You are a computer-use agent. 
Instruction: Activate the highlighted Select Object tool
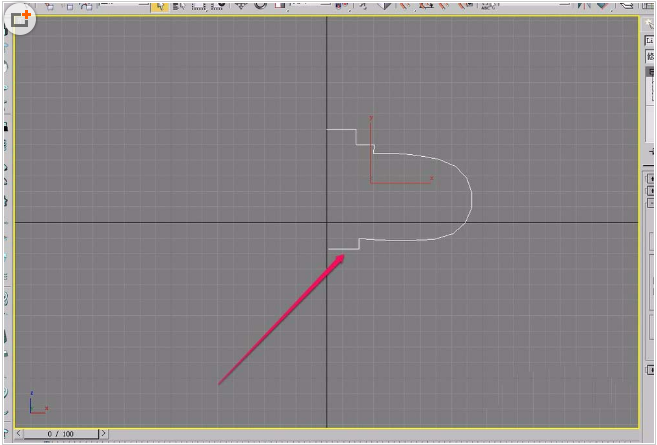(x=160, y=6)
